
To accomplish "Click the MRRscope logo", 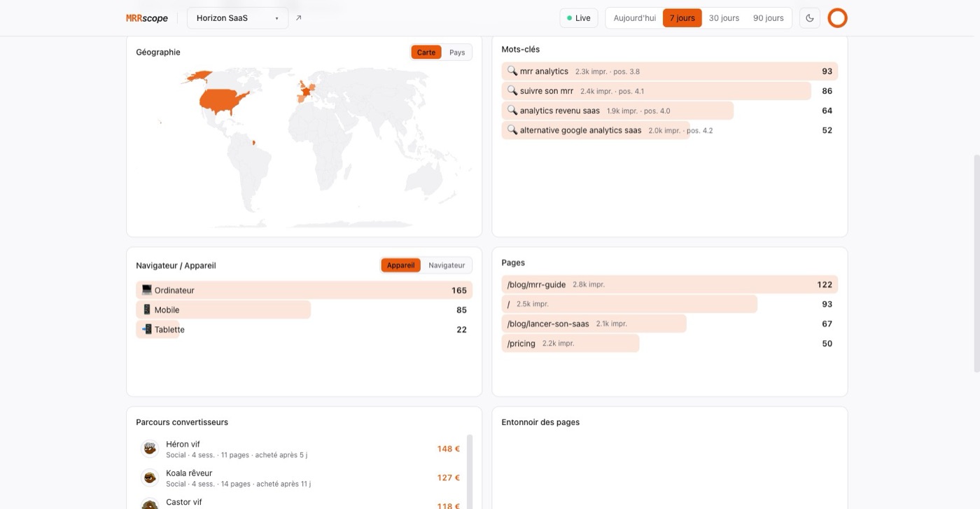I will [147, 18].
